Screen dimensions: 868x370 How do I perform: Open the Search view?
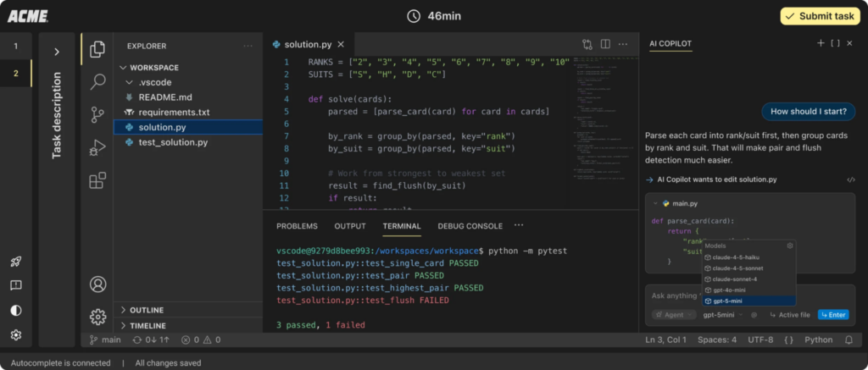(x=97, y=82)
